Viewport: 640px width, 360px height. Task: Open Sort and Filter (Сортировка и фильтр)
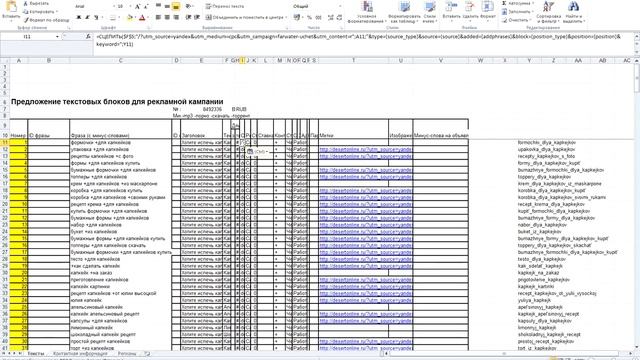pyautogui.click(x=549, y=12)
